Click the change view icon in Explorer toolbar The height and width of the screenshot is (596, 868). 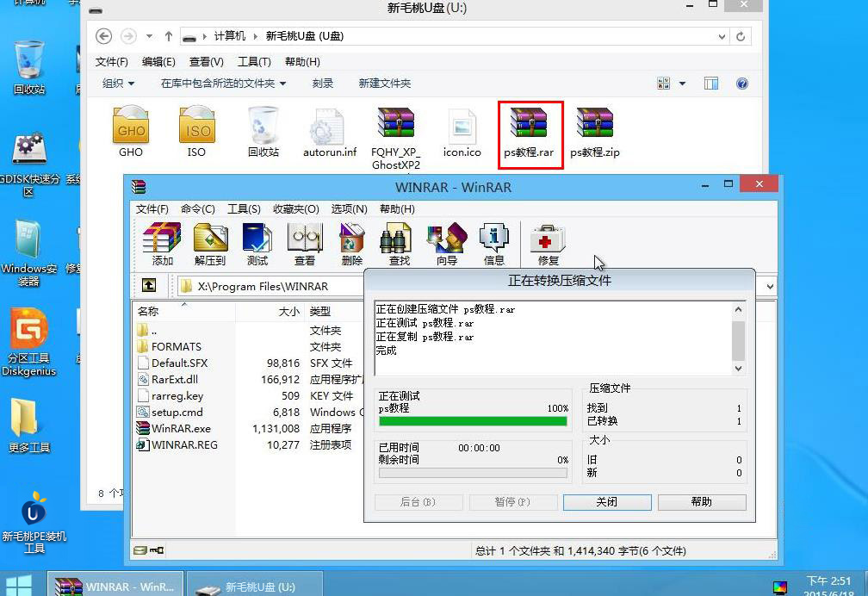click(x=663, y=84)
